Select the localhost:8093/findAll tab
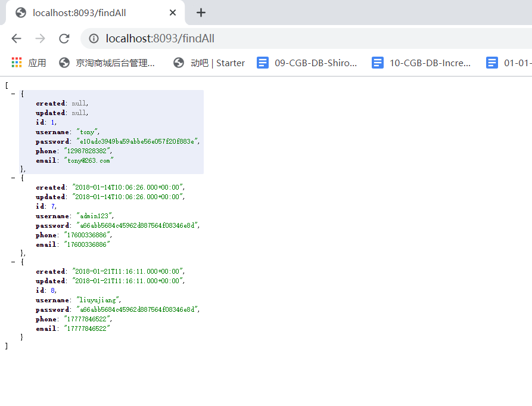 coord(95,13)
